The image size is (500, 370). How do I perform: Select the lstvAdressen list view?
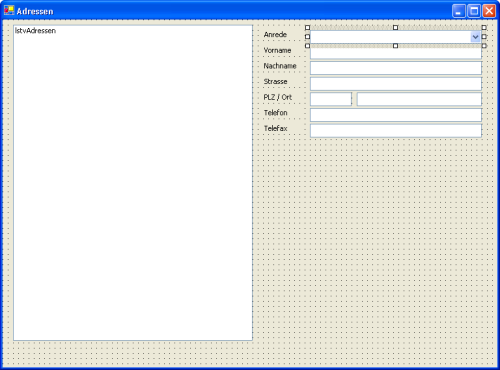point(133,183)
